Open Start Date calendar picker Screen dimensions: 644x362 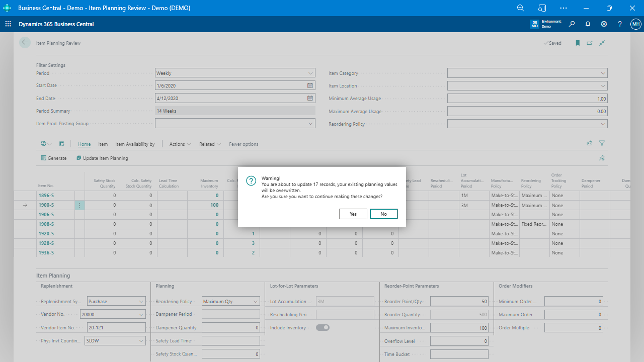coord(310,85)
